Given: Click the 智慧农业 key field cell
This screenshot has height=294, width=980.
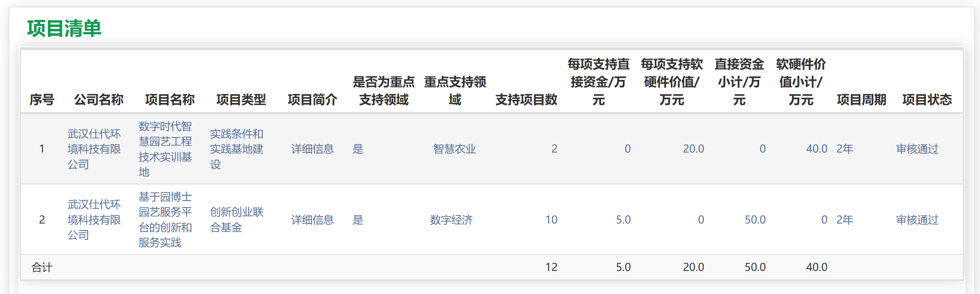Looking at the screenshot, I should (x=454, y=149).
